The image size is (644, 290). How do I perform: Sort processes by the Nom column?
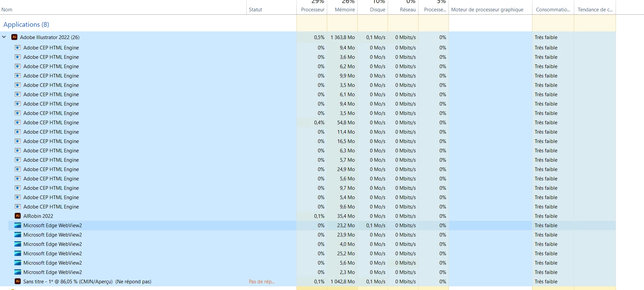(x=7, y=9)
